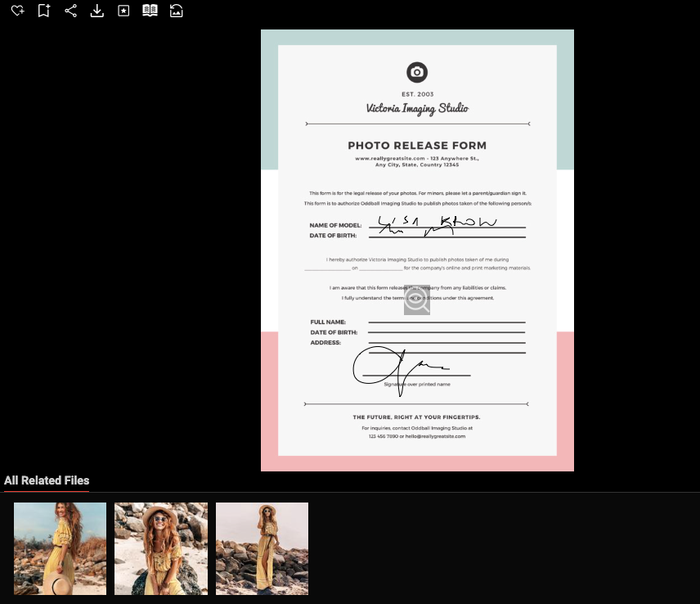
Task: Bookmark the photo release form
Action: (x=44, y=11)
